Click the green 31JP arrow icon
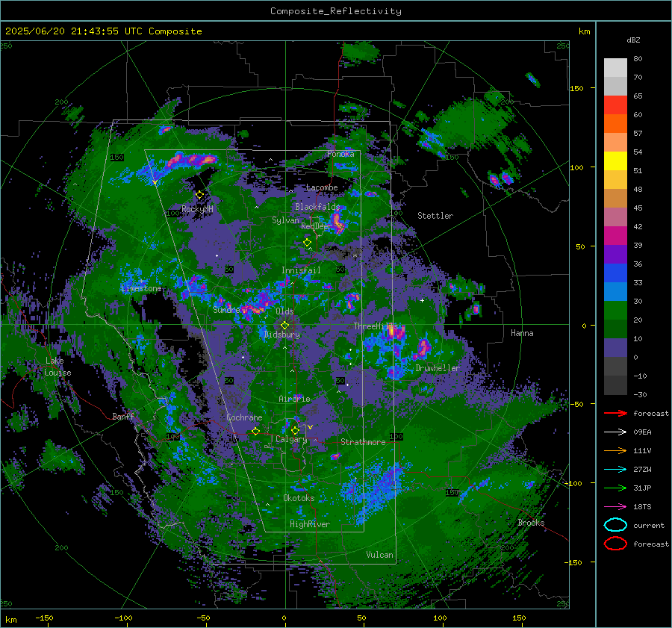Viewport: 672px width, 628px height. pyautogui.click(x=615, y=488)
